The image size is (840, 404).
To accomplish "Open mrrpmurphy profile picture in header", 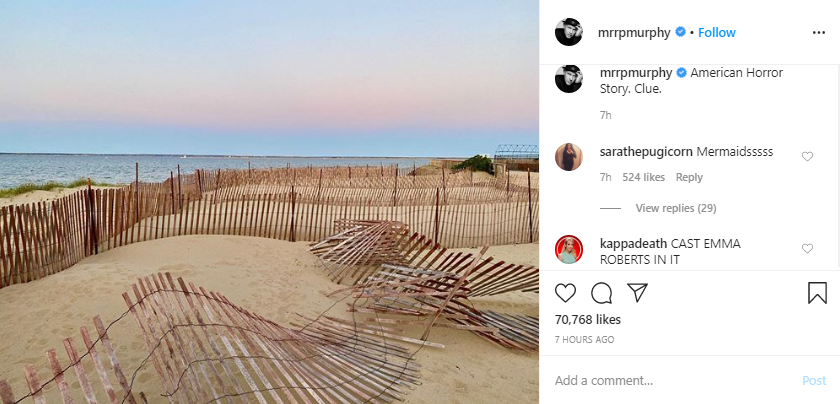I will pos(568,32).
